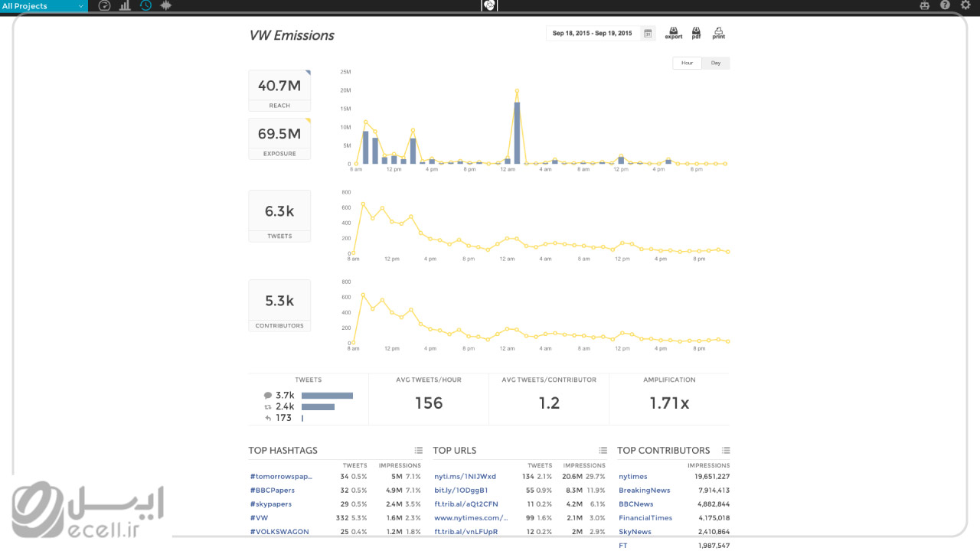The height and width of the screenshot is (551, 980).
Task: Open the #VW hashtag
Action: [259, 518]
